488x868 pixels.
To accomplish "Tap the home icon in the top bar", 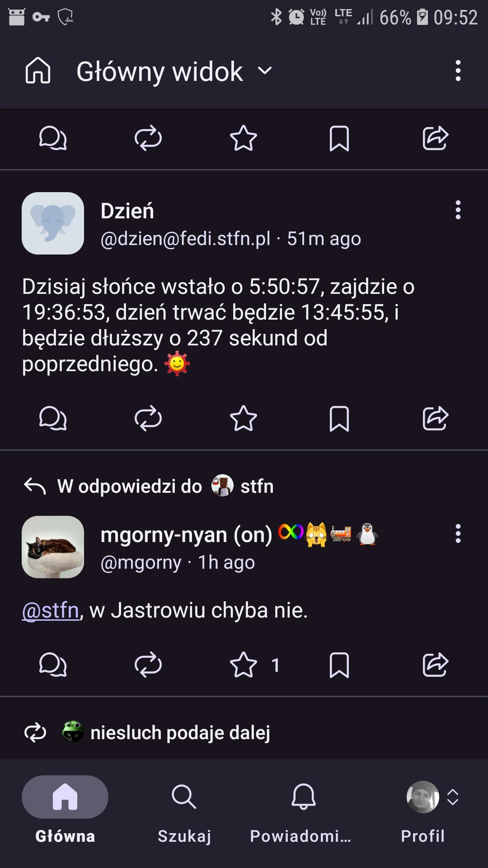I will click(x=38, y=71).
